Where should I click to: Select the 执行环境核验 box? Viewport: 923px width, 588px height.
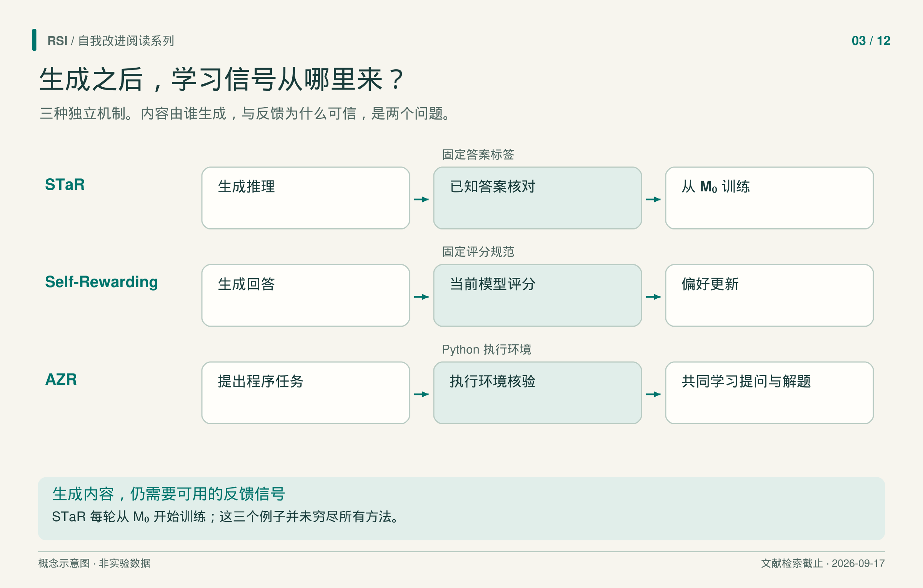pos(538,393)
